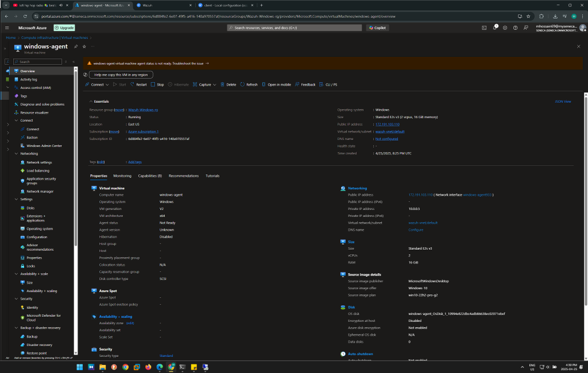The width and height of the screenshot is (588, 373).
Task: Add windows-agent to favorites with the star
Action: [84, 46]
